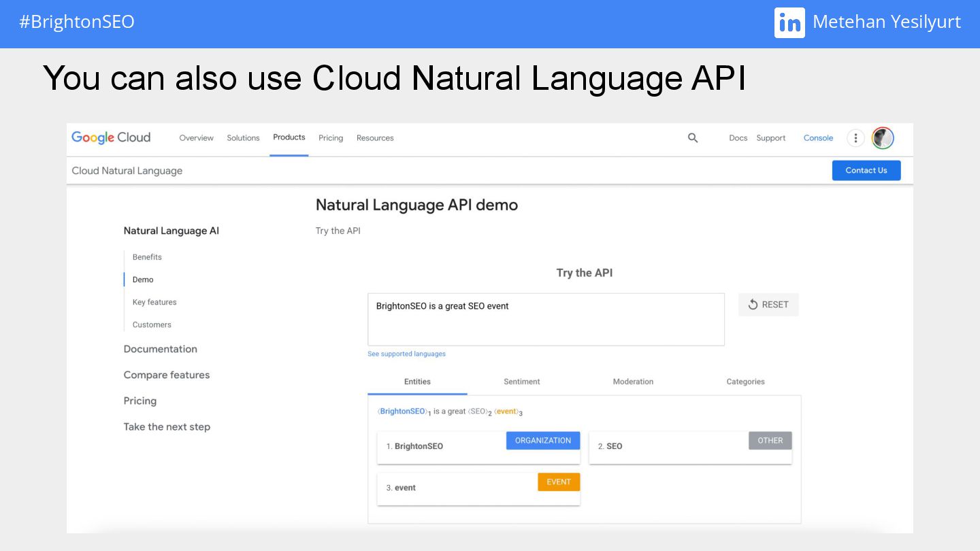Click the Contact Us button

(866, 171)
